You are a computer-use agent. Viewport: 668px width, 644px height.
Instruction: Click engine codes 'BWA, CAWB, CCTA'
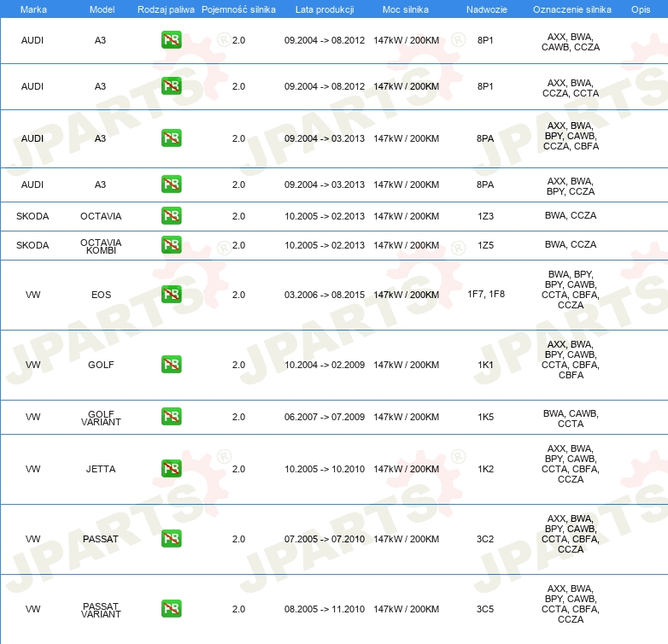571,419
